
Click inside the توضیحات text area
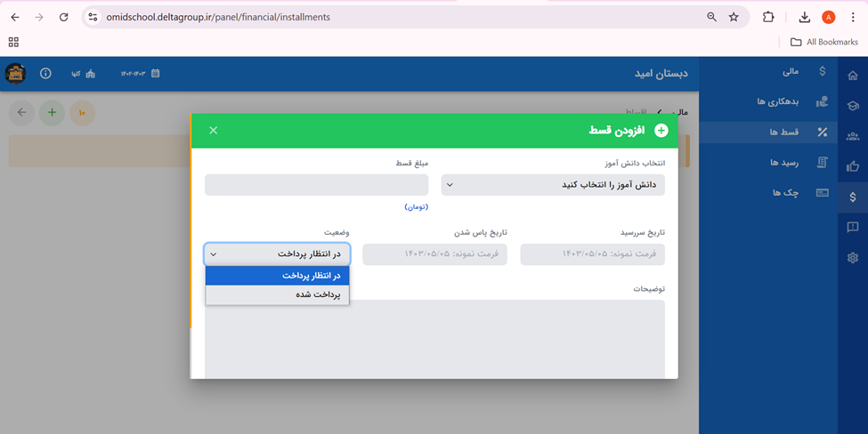click(x=434, y=339)
